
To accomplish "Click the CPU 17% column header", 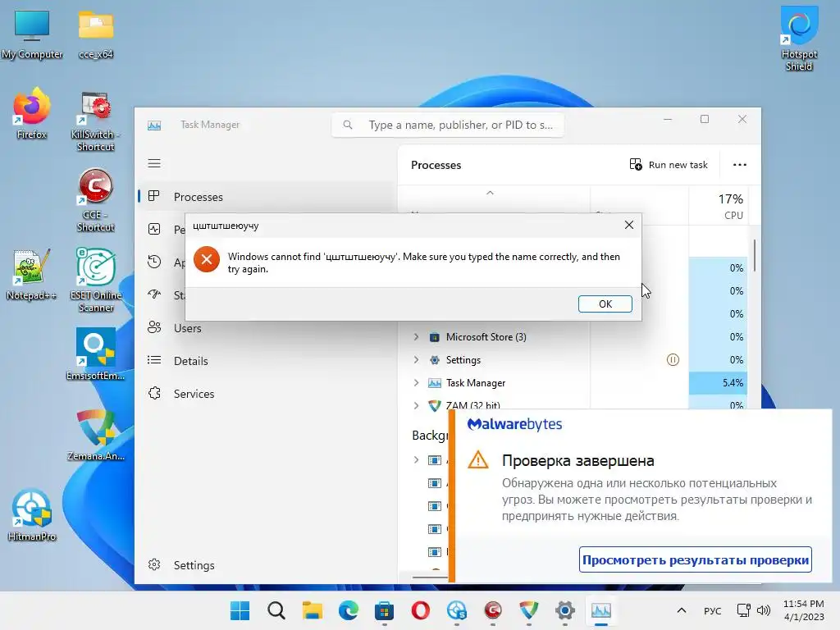I will pos(718,206).
